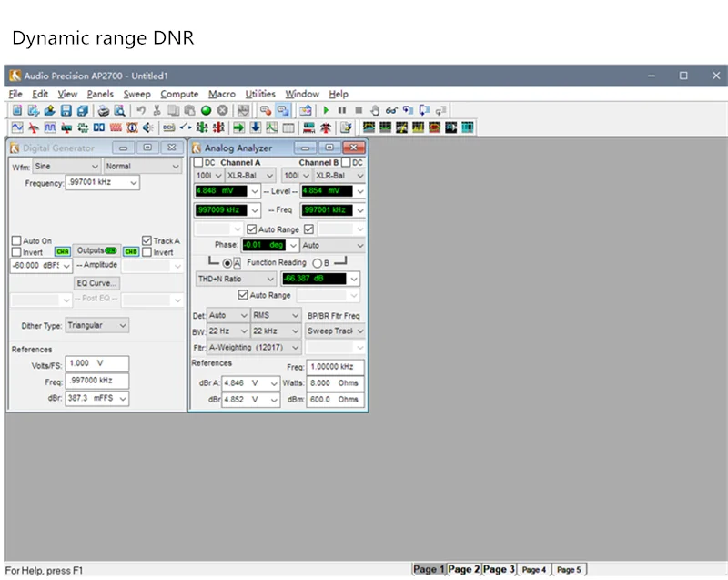This screenshot has width=728, height=580.
Task: Click the document with pencil icon
Action: click(x=347, y=127)
